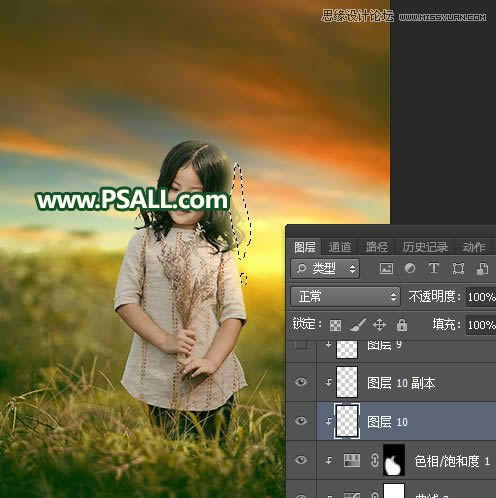Lock all padlock icon
Viewport: 496px width, 498px height.
[402, 325]
